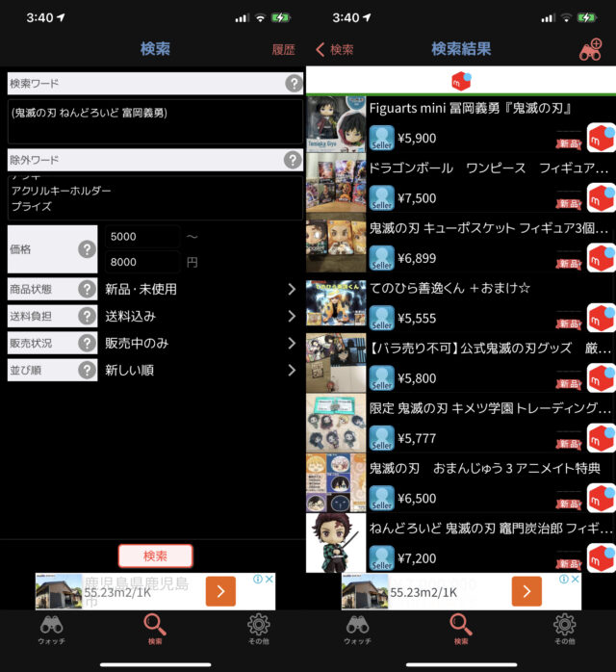Select listing title 鬼滅の刃 キューポスケット
This screenshot has width=616, height=672.
pos(489,228)
